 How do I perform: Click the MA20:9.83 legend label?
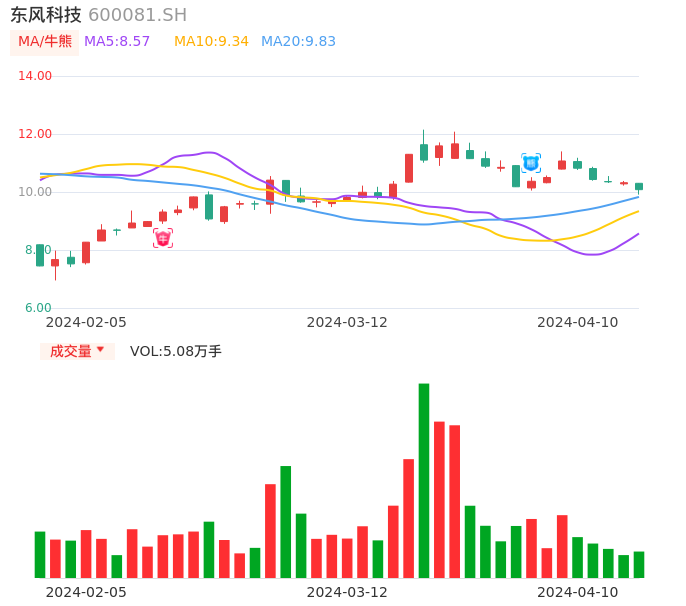(298, 42)
